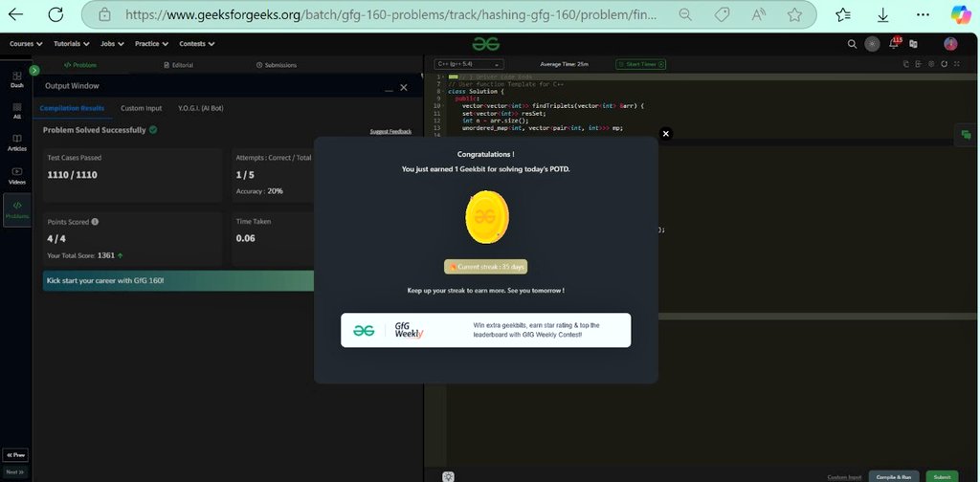Select the Custom Input tab
This screenshot has width=980, height=482.
pyautogui.click(x=142, y=108)
